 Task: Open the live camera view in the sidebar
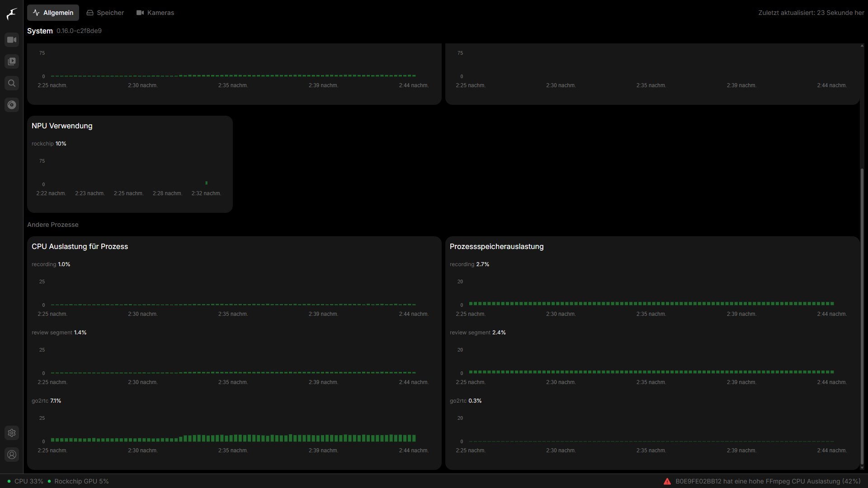point(12,40)
